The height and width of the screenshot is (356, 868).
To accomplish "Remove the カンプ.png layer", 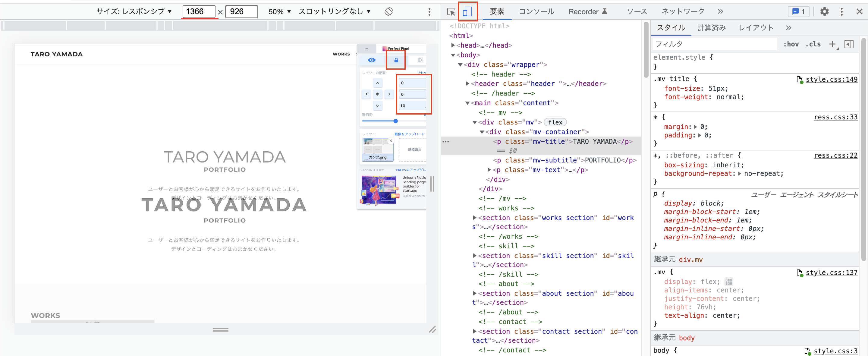I will point(391,140).
